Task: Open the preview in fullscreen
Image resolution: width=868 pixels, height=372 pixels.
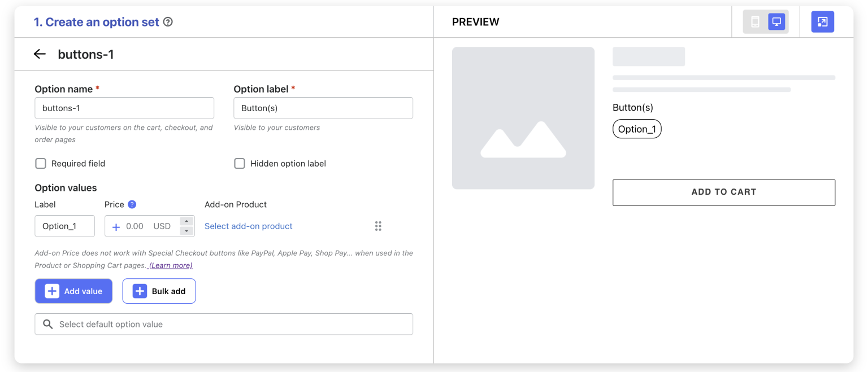Action: pyautogui.click(x=822, y=21)
